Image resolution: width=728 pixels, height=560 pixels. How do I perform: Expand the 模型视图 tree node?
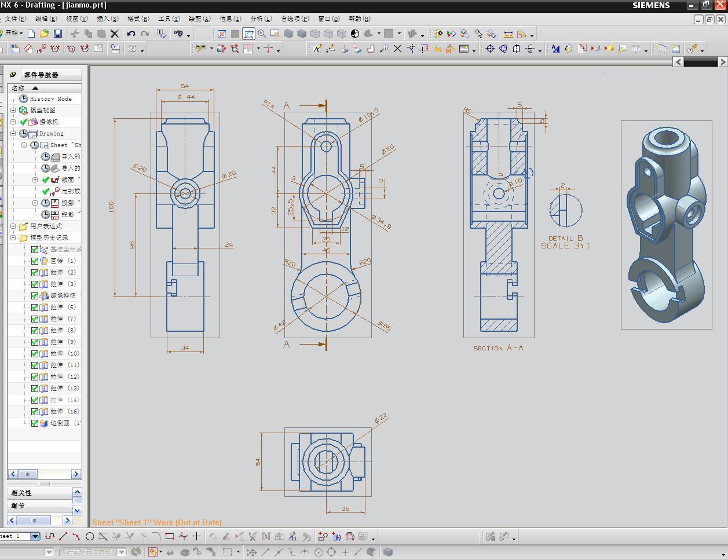13,110
